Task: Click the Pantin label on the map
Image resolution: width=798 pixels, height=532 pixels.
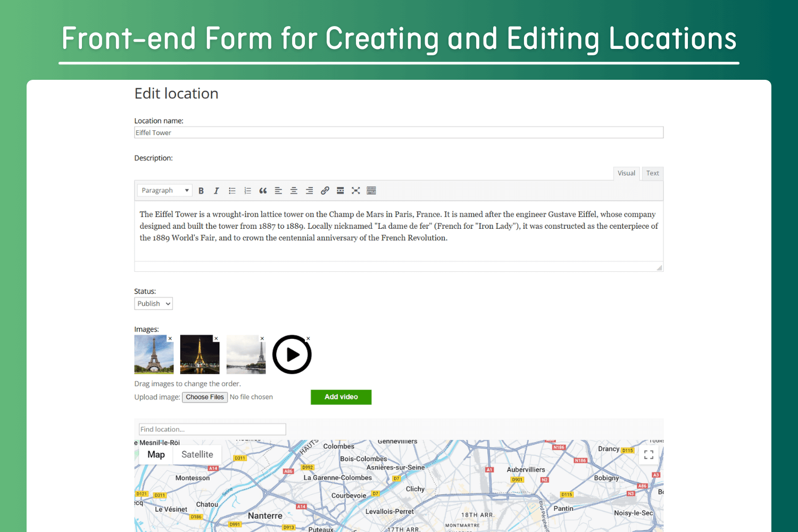Action: (563, 509)
